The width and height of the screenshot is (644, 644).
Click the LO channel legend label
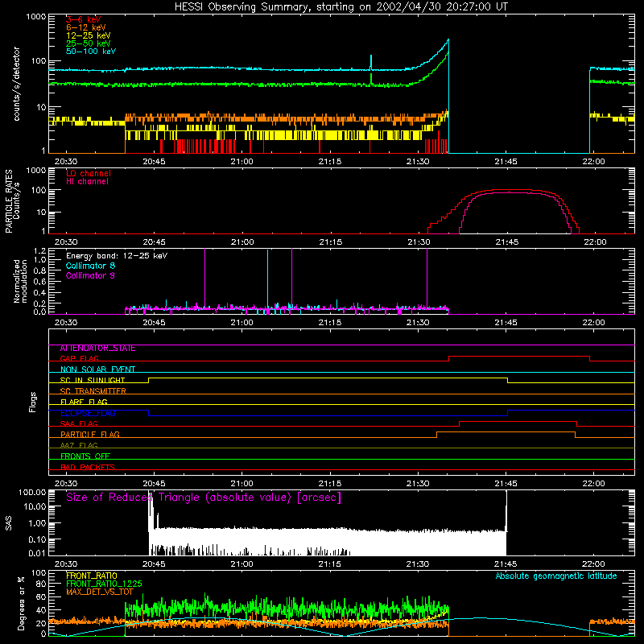89,173
